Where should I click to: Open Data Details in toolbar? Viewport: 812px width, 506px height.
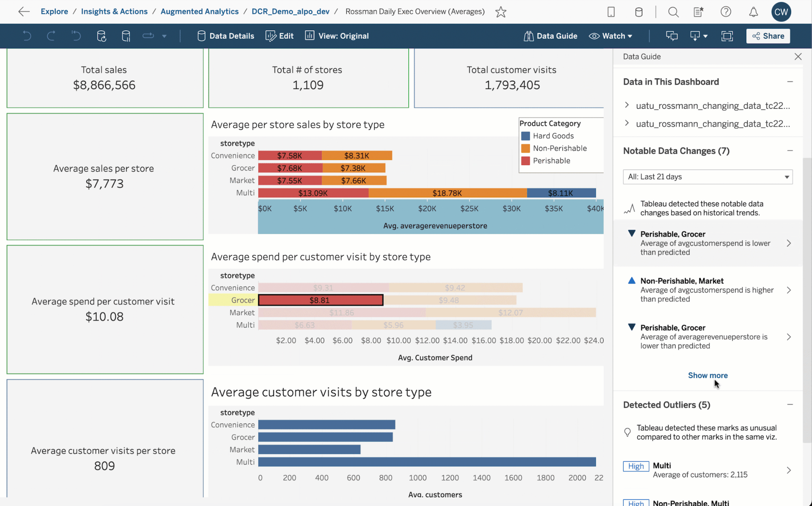pos(226,36)
